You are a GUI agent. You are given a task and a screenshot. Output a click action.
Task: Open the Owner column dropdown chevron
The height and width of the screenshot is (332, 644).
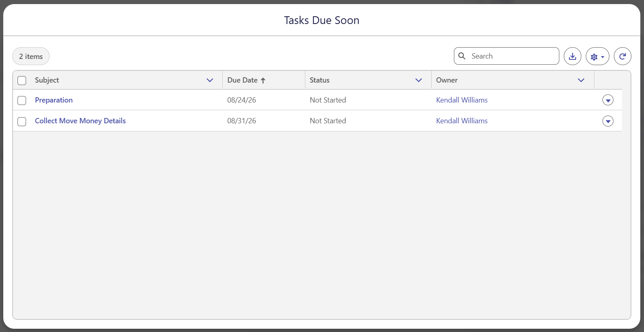581,80
